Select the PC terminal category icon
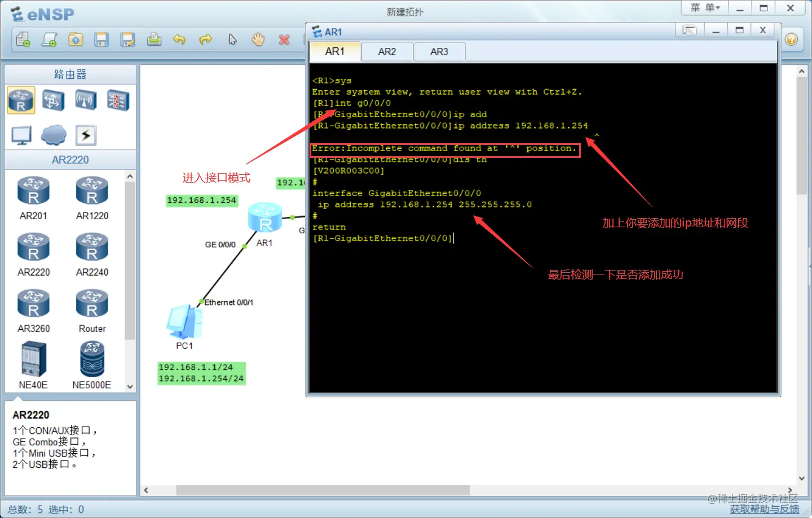 [x=21, y=135]
